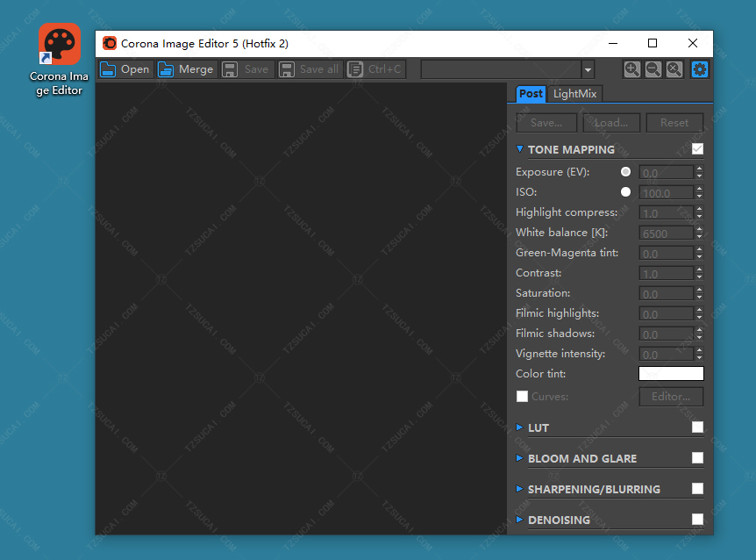Viewport: 756px width, 560px height.
Task: Click the Load... preset button
Action: point(611,123)
